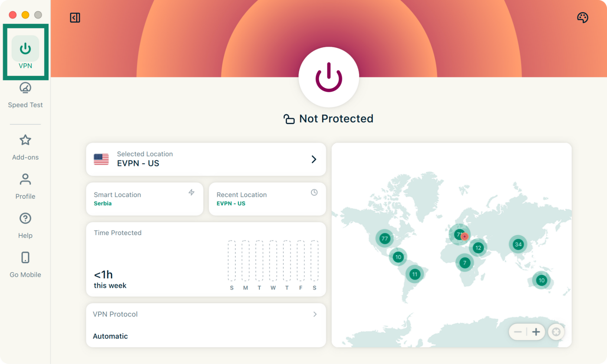Minimize the window with yellow button

point(25,15)
